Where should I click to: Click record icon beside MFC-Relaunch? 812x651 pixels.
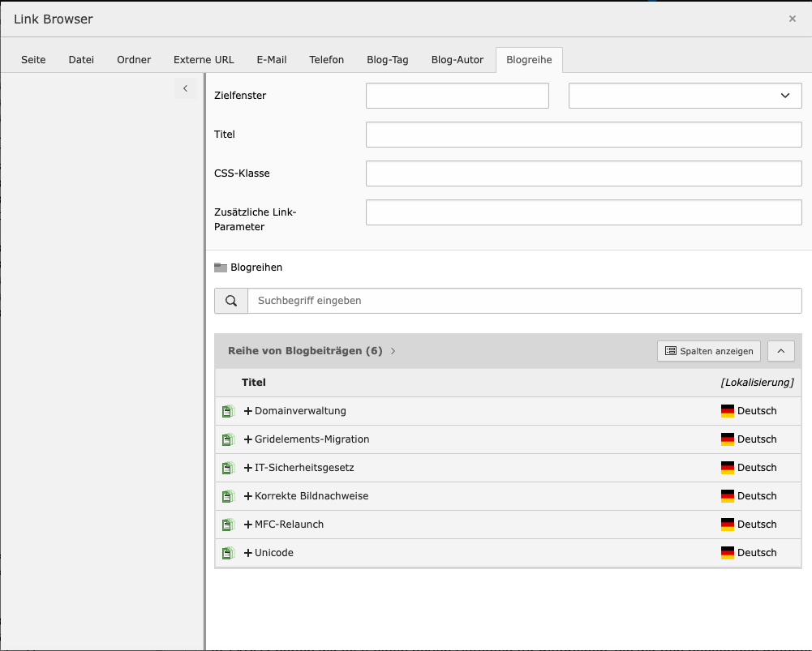pos(229,525)
